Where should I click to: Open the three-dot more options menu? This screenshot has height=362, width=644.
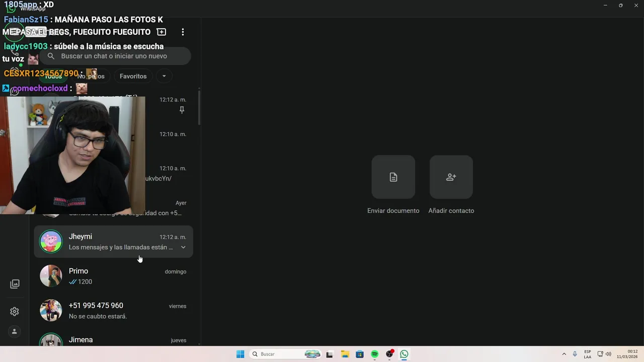coord(183,32)
